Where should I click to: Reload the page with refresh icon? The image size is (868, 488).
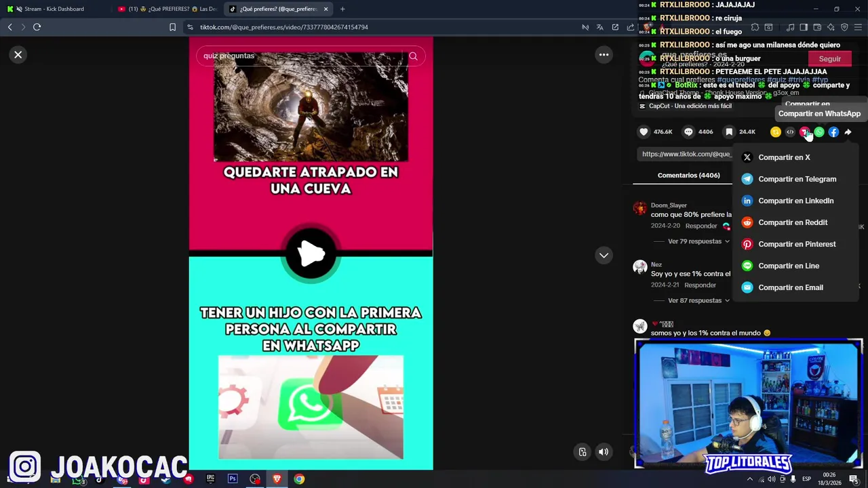pos(37,27)
